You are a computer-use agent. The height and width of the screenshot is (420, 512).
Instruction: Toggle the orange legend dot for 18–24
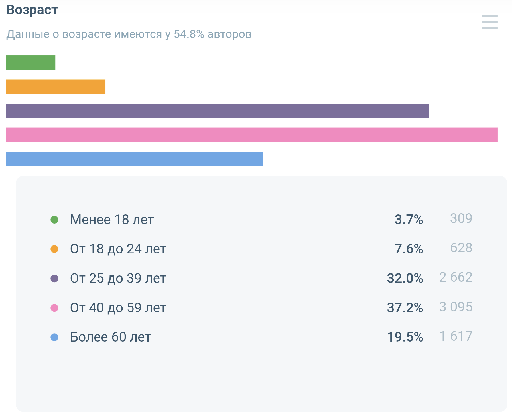[x=54, y=249]
